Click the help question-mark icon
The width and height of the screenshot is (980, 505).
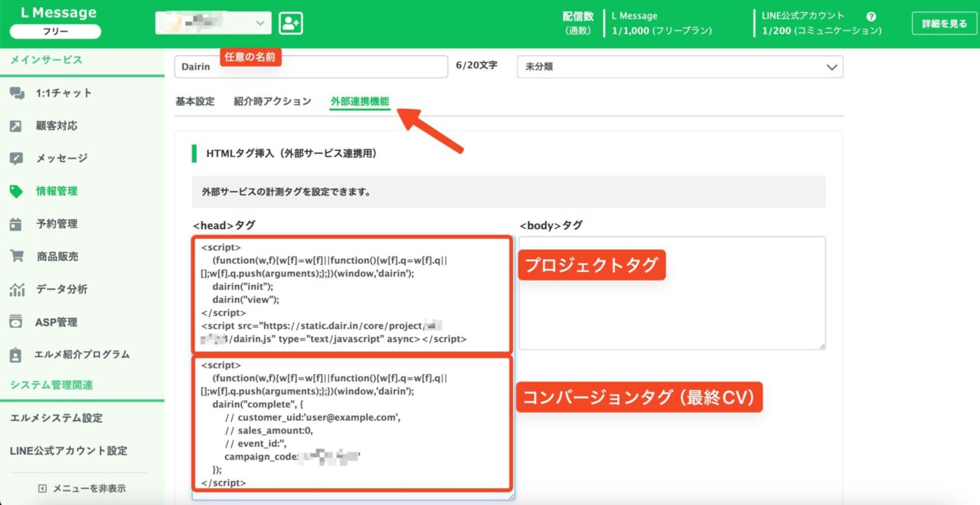click(871, 16)
